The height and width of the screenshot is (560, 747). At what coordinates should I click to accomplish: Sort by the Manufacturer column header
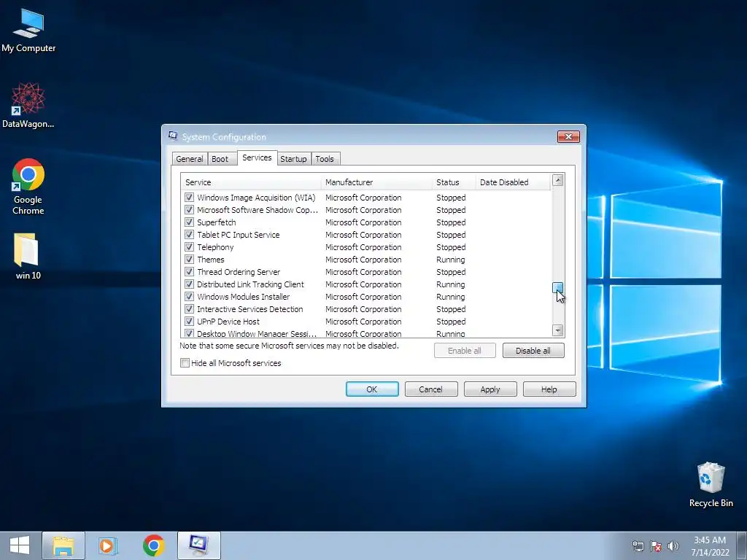coord(376,182)
